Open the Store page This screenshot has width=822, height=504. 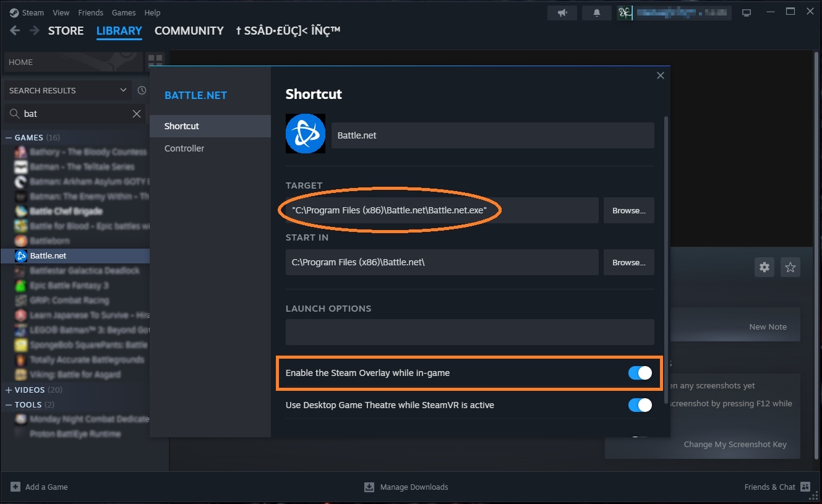pyautogui.click(x=66, y=30)
